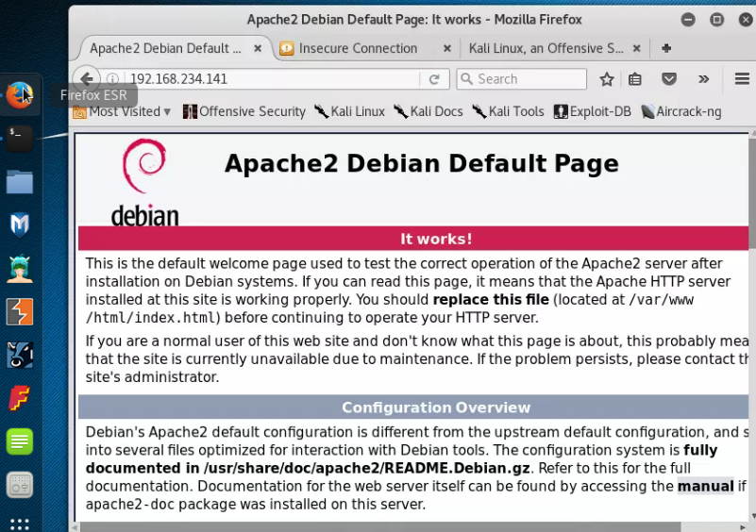
Task: Open the Exploit-DB bookmark
Action: (593, 112)
